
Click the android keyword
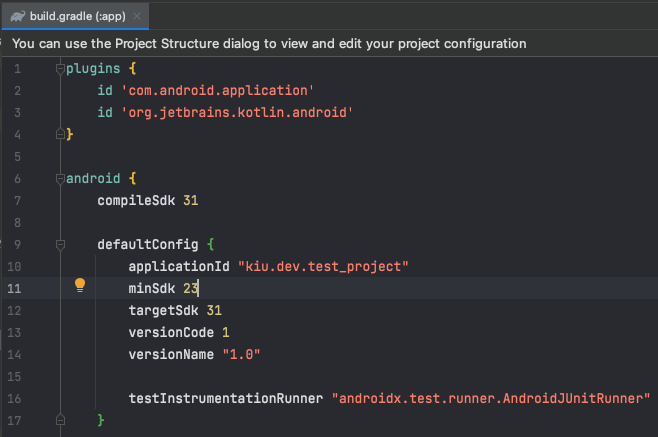pos(93,178)
